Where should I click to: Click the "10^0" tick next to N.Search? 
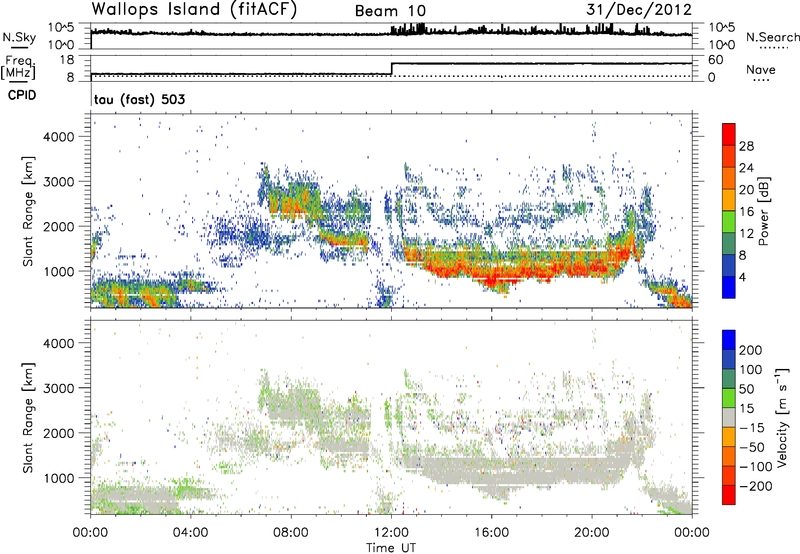point(722,45)
